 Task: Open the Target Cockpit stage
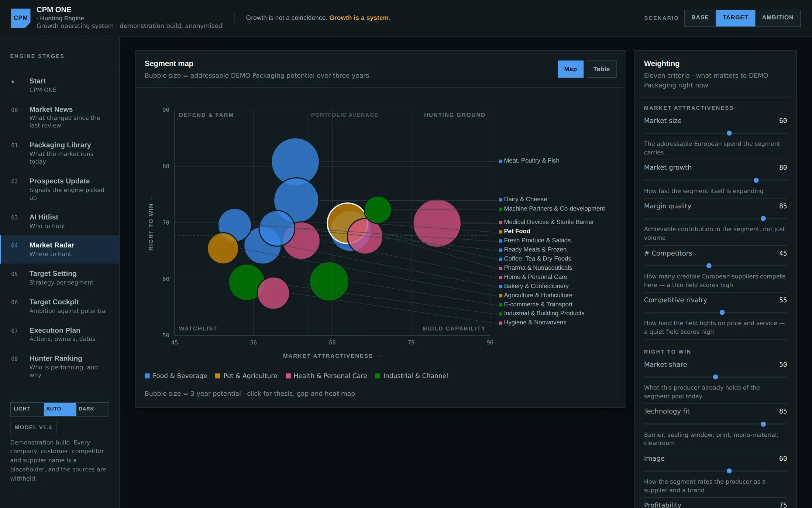tap(60, 306)
